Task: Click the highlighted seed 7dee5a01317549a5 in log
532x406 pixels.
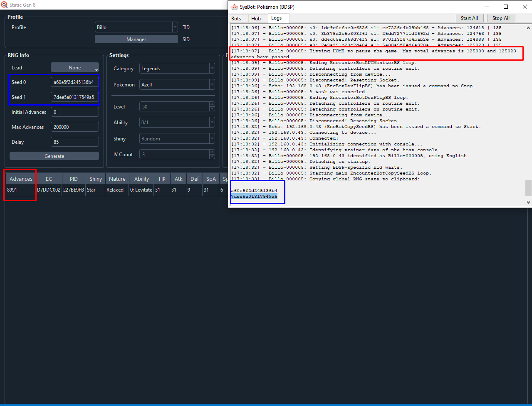Action: click(x=254, y=197)
